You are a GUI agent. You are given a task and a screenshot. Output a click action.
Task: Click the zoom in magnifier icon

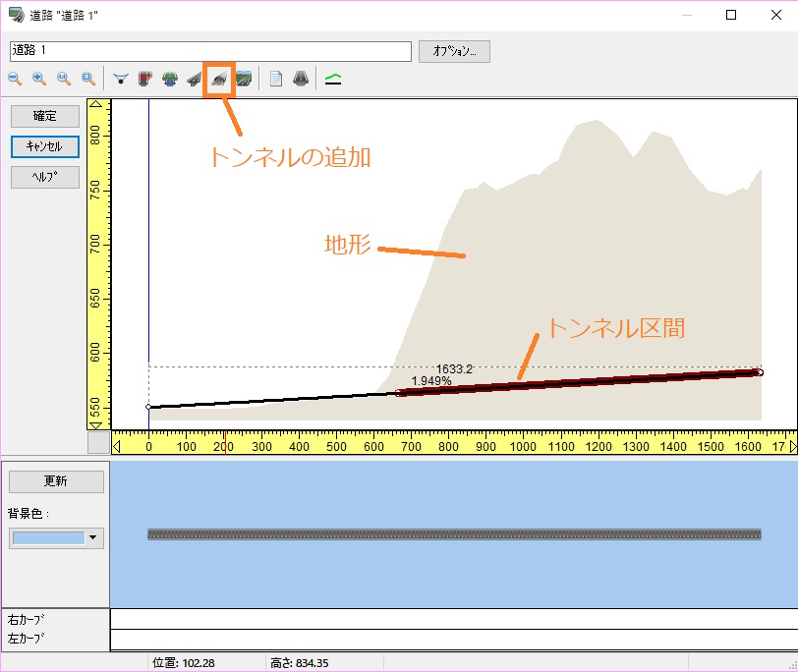click(x=39, y=79)
